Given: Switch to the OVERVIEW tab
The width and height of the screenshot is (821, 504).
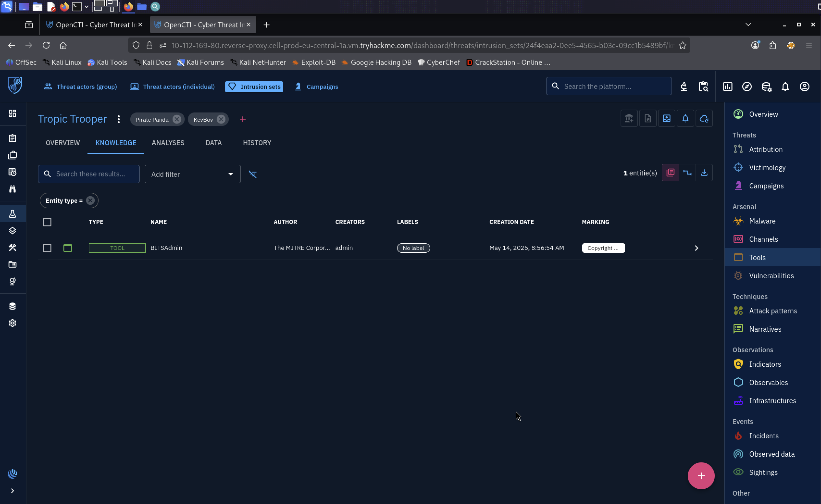Looking at the screenshot, I should coord(63,143).
